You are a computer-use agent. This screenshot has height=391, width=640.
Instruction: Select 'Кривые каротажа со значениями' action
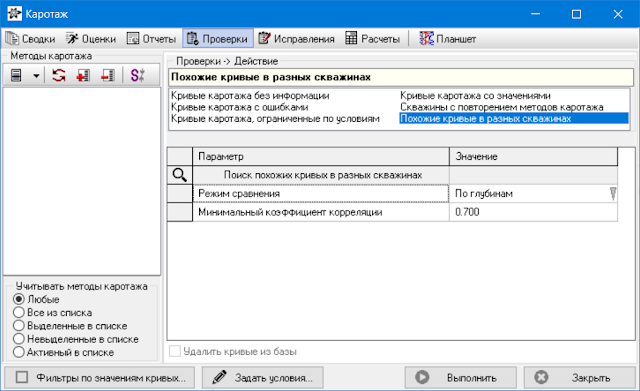pos(475,96)
